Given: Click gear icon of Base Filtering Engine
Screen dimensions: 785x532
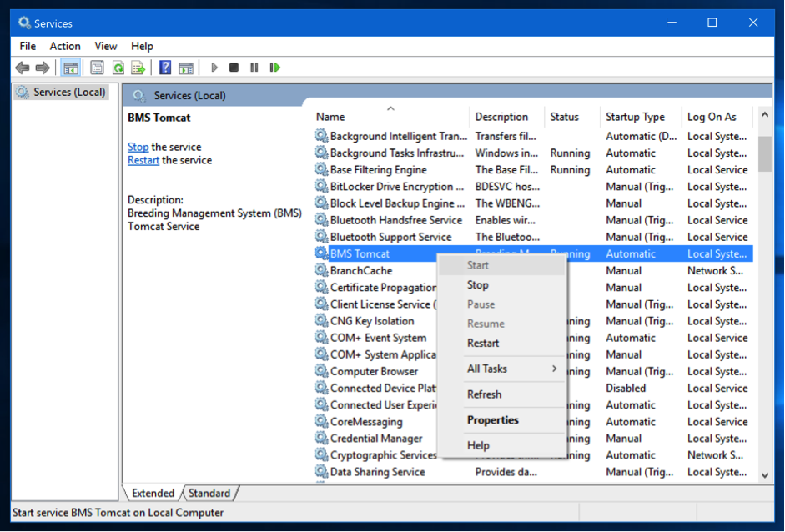Looking at the screenshot, I should tap(321, 169).
